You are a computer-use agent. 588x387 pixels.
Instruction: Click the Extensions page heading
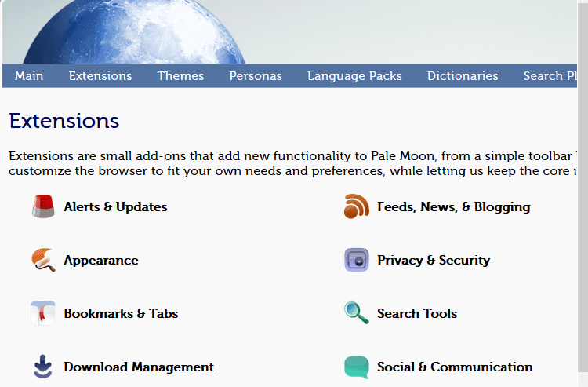pos(64,121)
